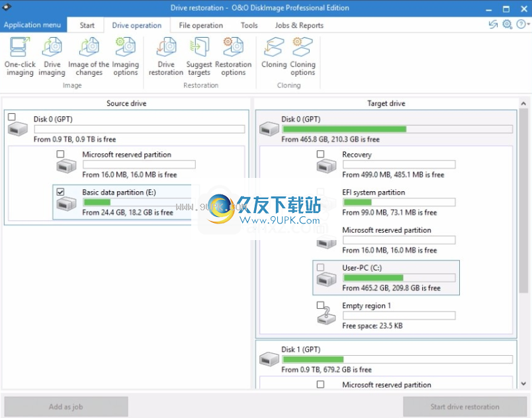Click target Disk 0 (GPT) drive icon
The image size is (532, 418).
click(269, 129)
